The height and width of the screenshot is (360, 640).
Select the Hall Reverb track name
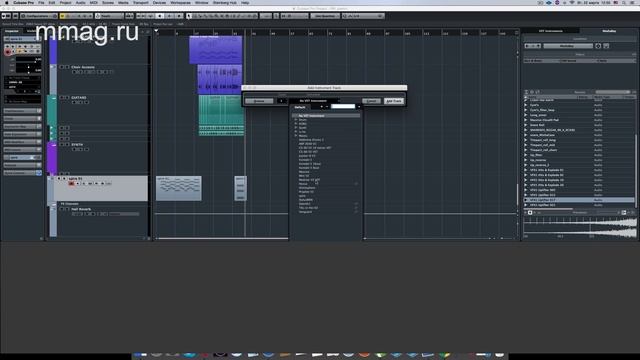(81, 209)
